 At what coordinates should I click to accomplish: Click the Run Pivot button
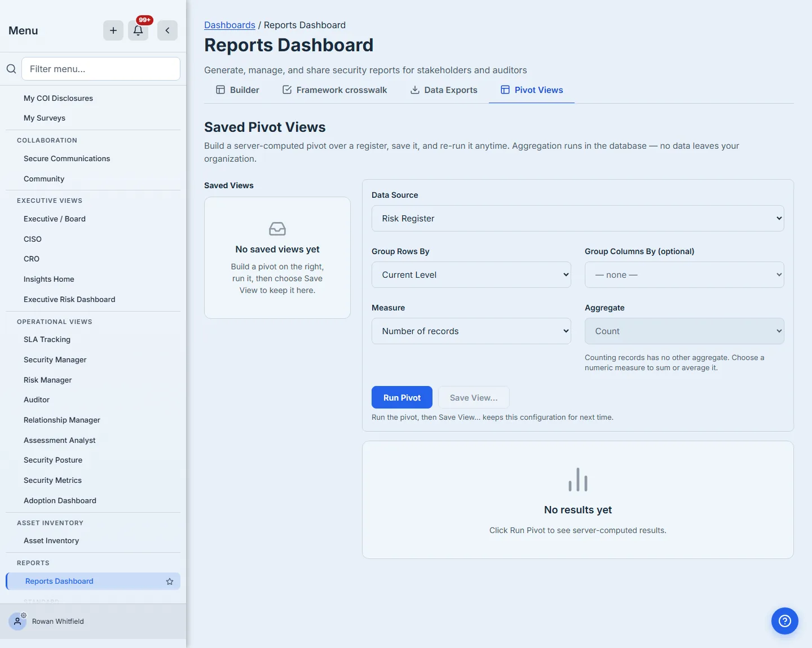(402, 397)
